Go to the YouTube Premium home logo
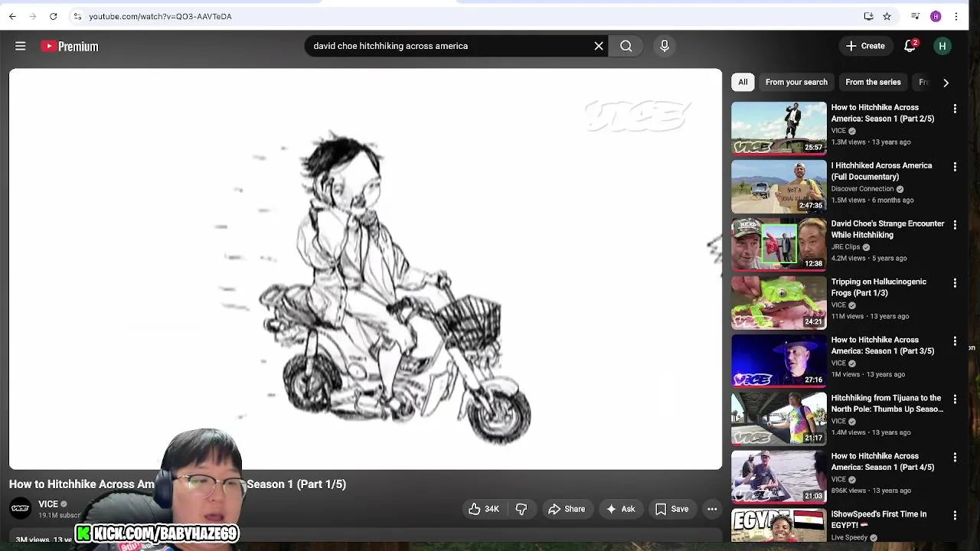 (70, 47)
